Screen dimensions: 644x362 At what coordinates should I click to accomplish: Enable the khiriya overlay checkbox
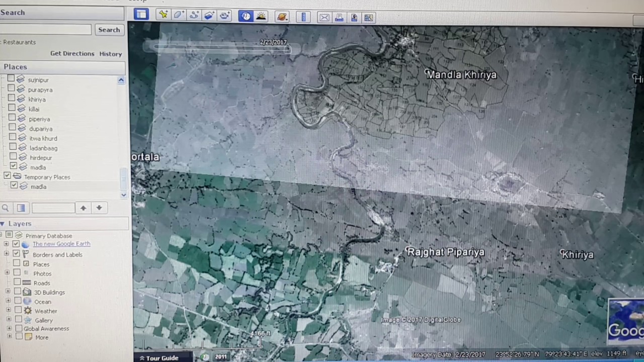[x=12, y=99]
